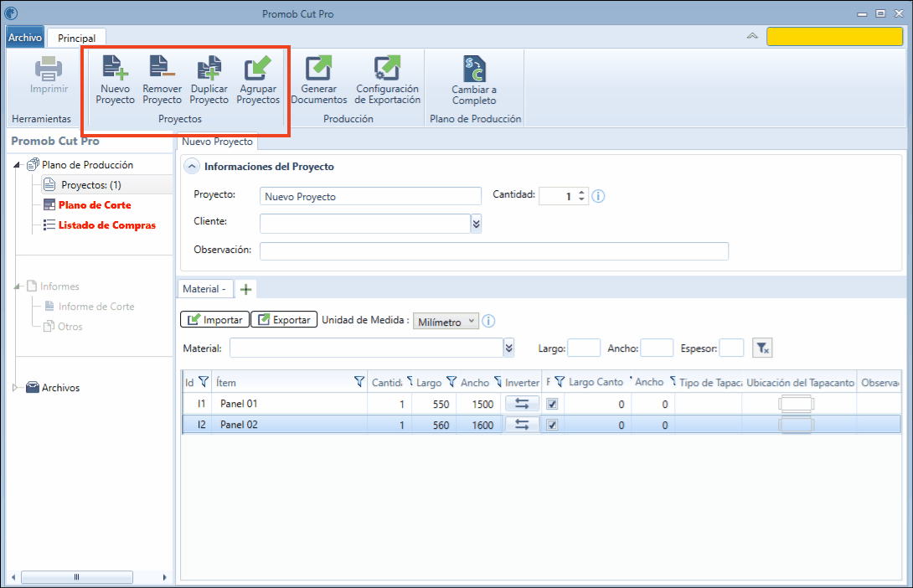
Task: Click the Largo Canto column header
Action: point(596,382)
